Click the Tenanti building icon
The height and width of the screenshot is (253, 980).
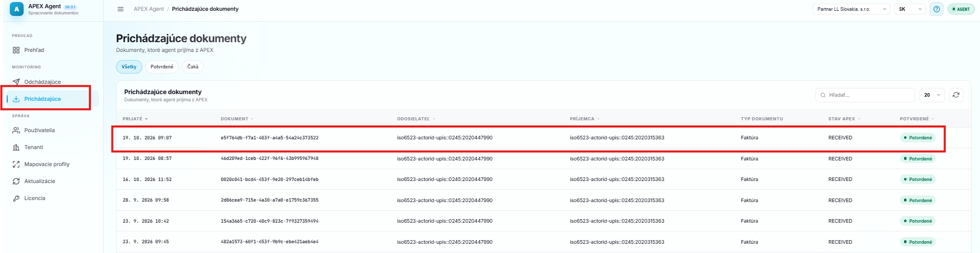tap(16, 147)
